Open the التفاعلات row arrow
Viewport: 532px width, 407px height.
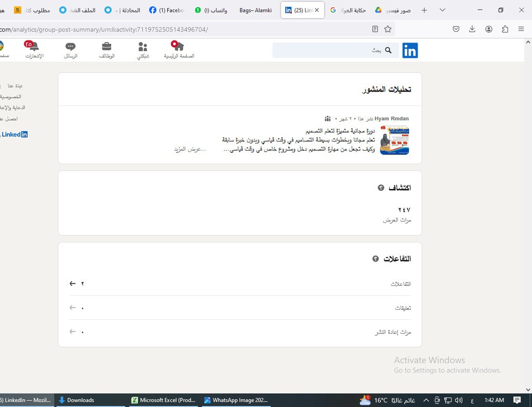[72, 283]
